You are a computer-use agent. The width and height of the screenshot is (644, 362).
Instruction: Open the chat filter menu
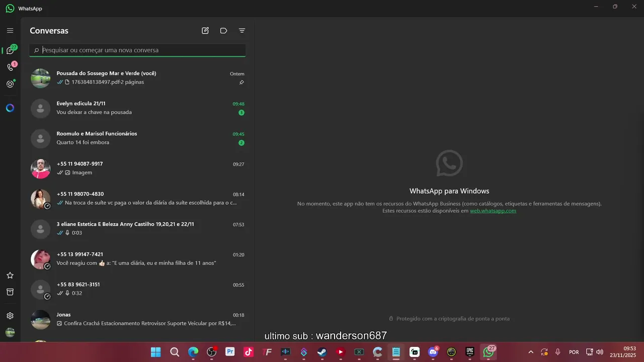pyautogui.click(x=242, y=31)
